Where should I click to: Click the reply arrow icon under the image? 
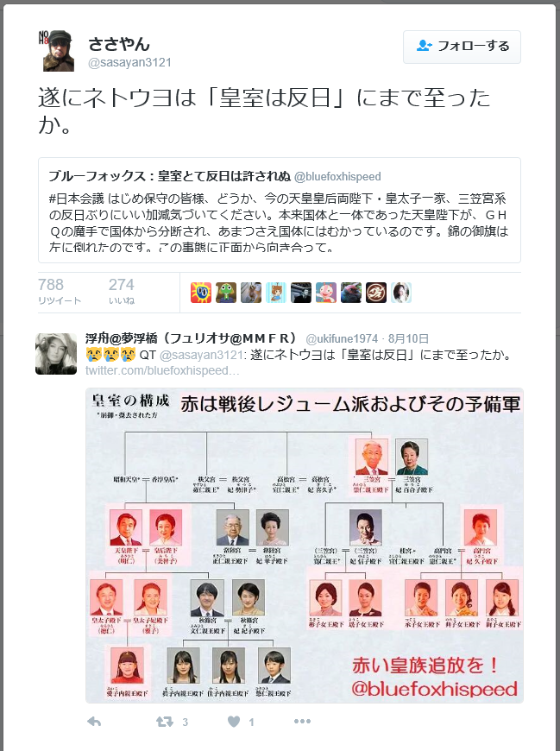pos(94,722)
